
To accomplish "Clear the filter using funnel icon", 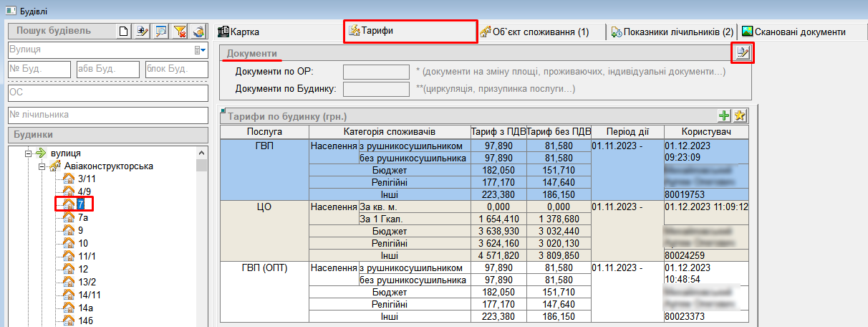I will [180, 31].
